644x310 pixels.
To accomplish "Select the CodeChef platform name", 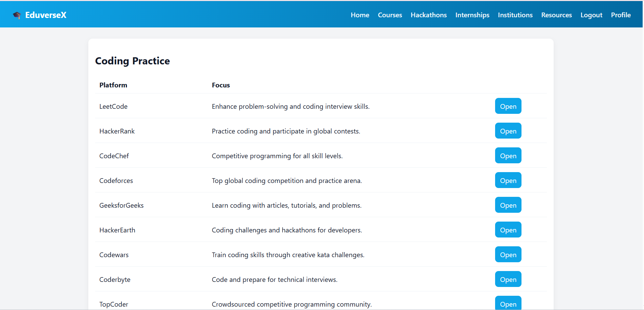I will (x=114, y=156).
